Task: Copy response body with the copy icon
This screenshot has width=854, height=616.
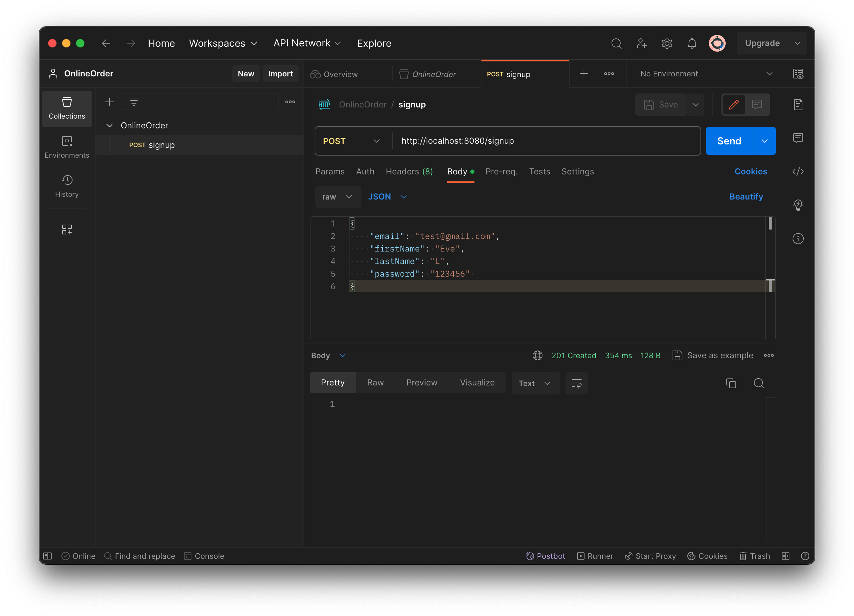Action: 731,383
